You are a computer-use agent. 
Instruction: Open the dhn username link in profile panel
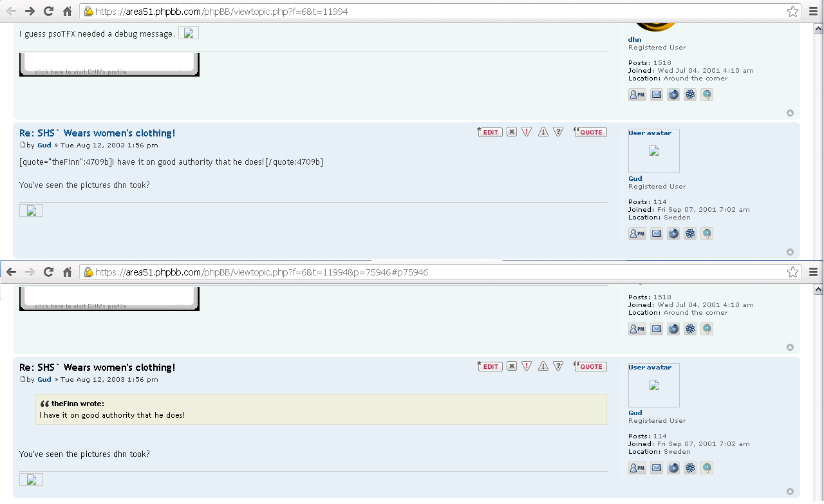(x=635, y=39)
